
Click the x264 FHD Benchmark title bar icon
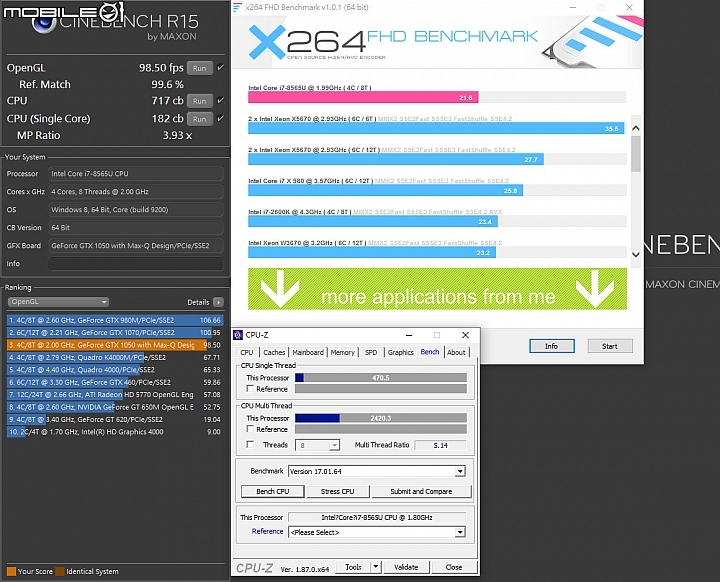pyautogui.click(x=237, y=7)
